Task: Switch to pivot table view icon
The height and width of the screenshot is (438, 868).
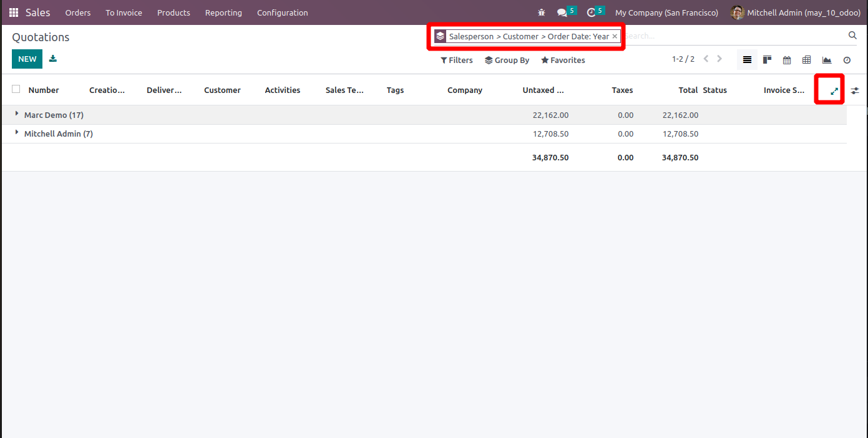Action: point(806,60)
